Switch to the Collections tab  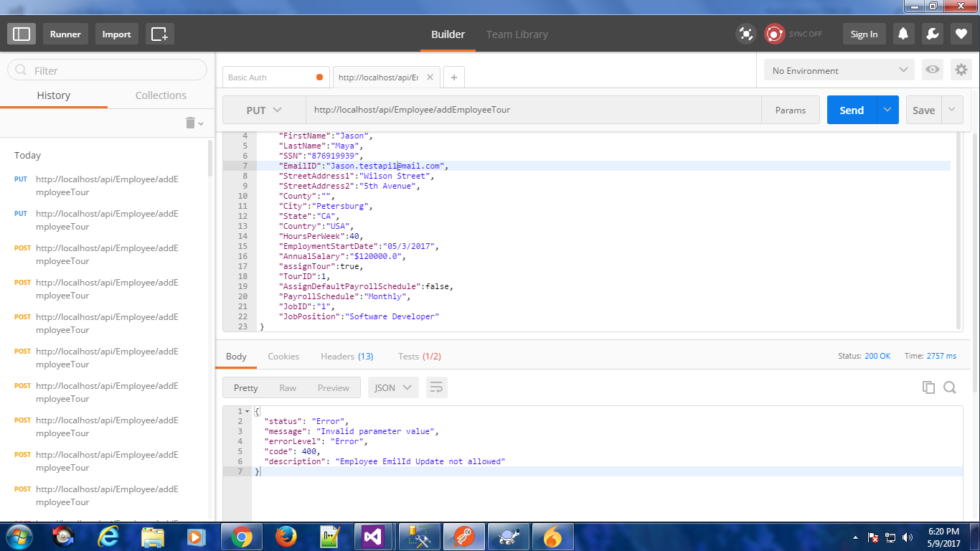[161, 95]
